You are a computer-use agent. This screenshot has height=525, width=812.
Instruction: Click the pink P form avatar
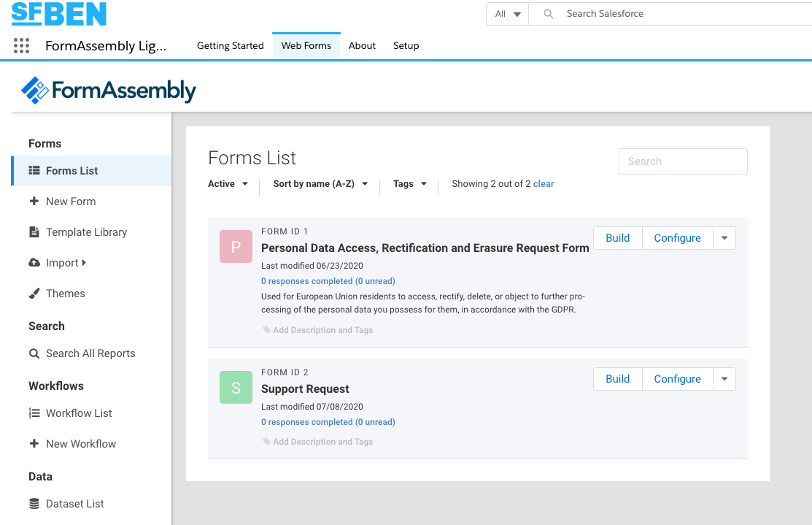point(236,247)
